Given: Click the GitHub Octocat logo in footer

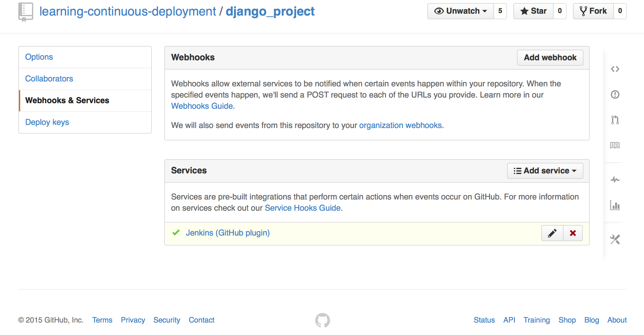Looking at the screenshot, I should [322, 320].
